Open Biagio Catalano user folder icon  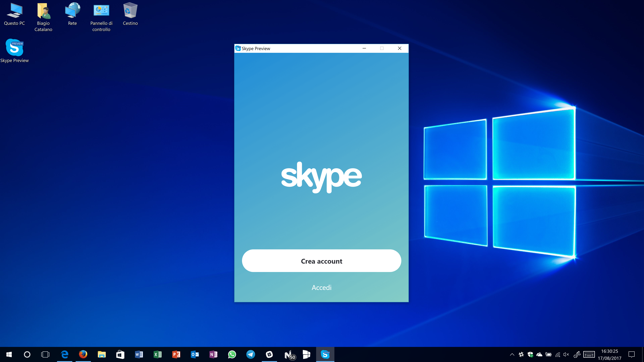pyautogui.click(x=43, y=17)
